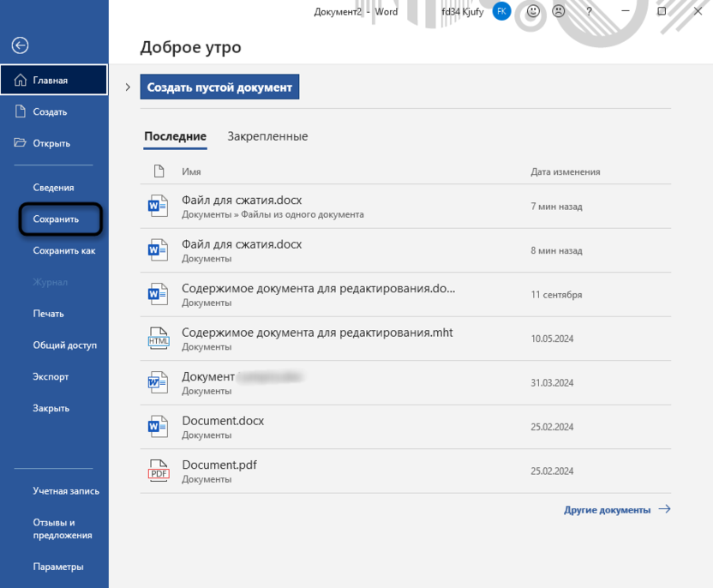Click the Word icon beside Файл для сжатия.docx
713x588 pixels.
[x=158, y=206]
